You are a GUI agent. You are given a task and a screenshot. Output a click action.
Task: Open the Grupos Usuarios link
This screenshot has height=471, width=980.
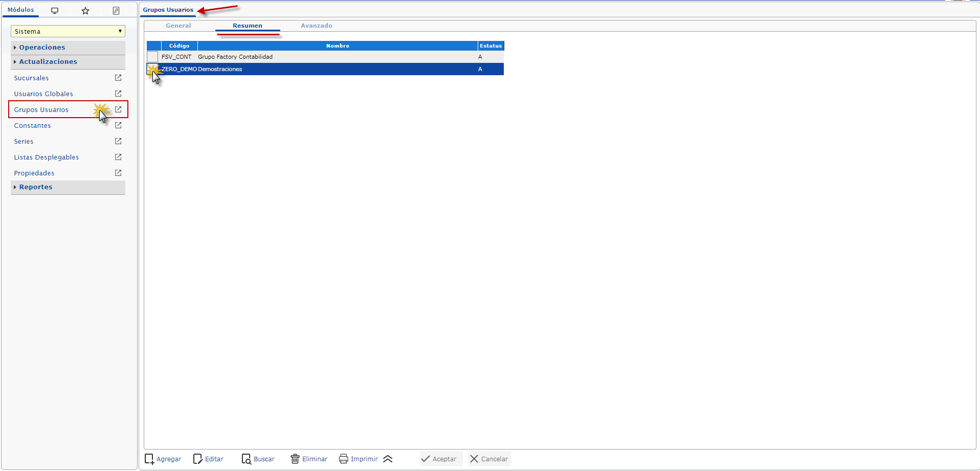(41, 110)
